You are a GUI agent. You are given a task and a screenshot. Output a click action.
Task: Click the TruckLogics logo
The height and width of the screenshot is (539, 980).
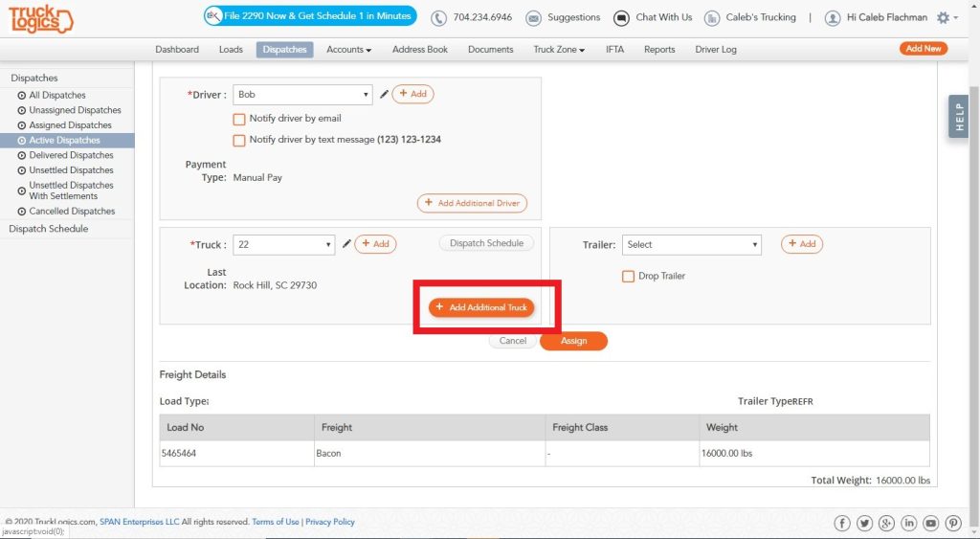pos(40,19)
